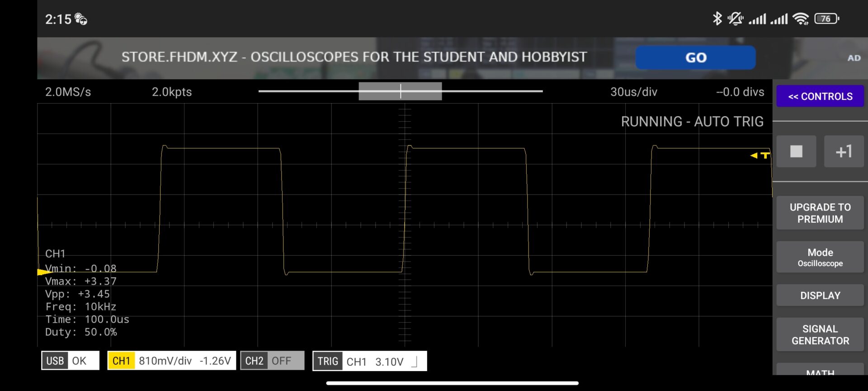Image resolution: width=868 pixels, height=391 pixels.
Task: Tap the Bluetooth status icon
Action: tap(717, 19)
